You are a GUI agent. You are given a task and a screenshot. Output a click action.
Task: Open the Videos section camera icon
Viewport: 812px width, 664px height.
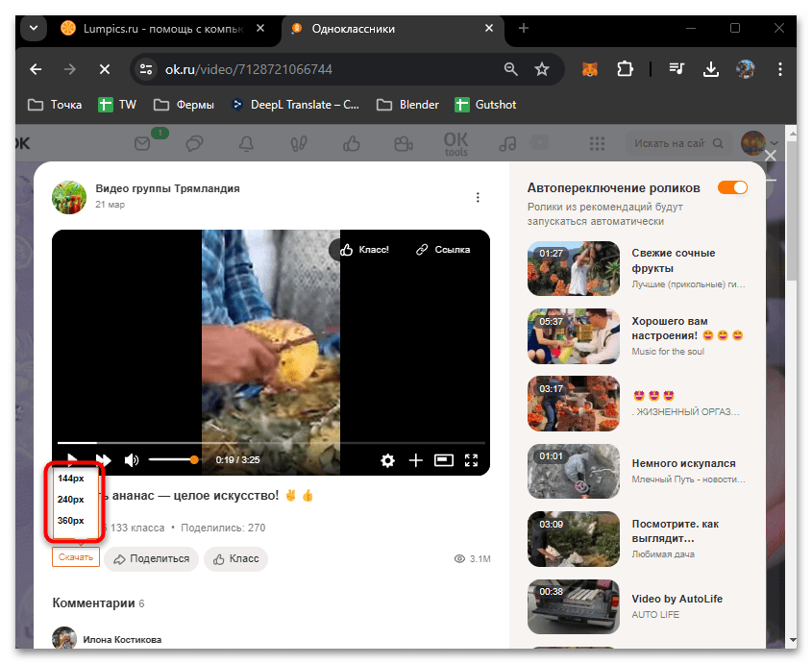405,142
